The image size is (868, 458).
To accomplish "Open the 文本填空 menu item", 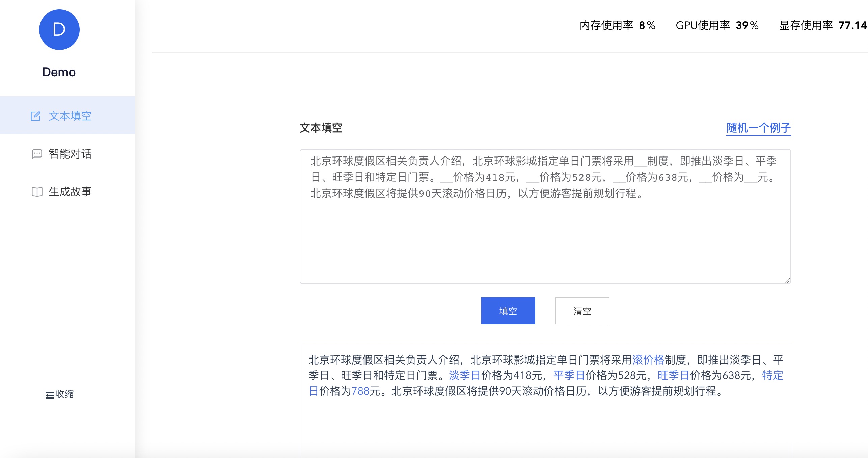I will pyautogui.click(x=70, y=116).
